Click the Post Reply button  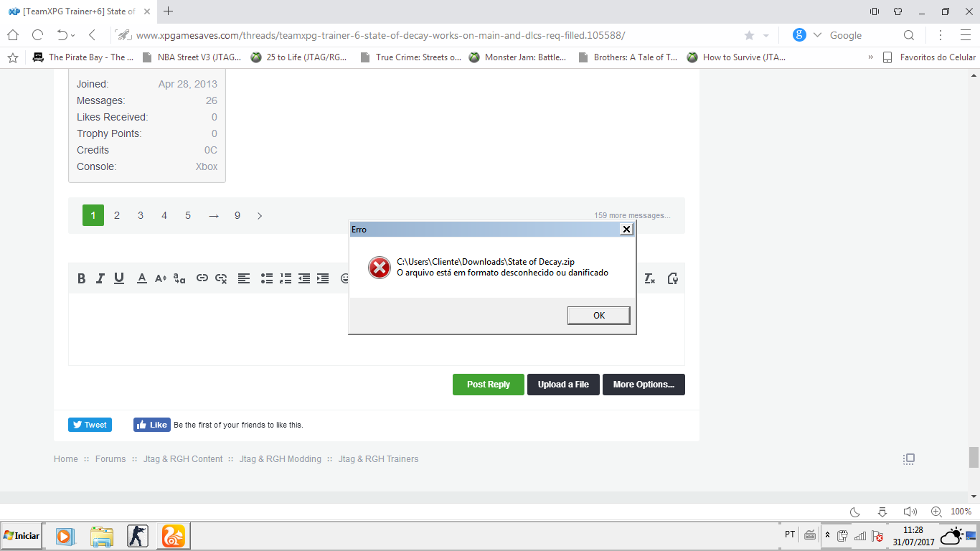click(488, 385)
